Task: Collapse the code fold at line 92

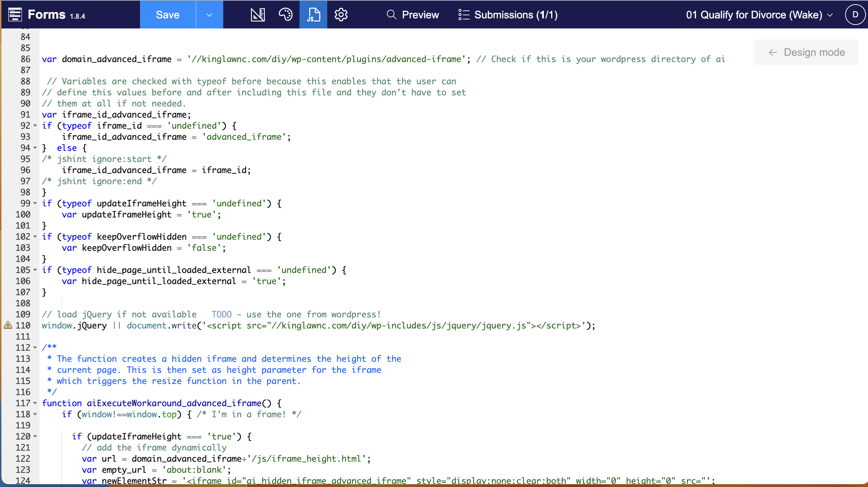Action: [35, 126]
